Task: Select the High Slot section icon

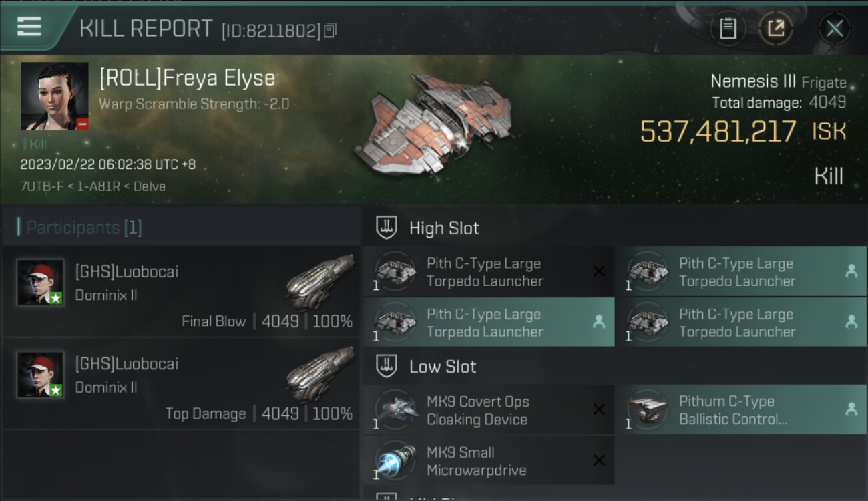Action: point(387,228)
